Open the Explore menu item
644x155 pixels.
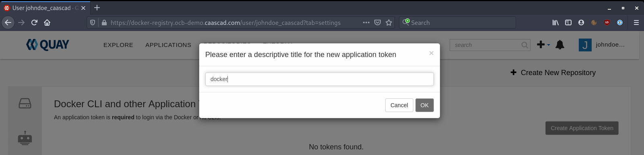(118, 45)
